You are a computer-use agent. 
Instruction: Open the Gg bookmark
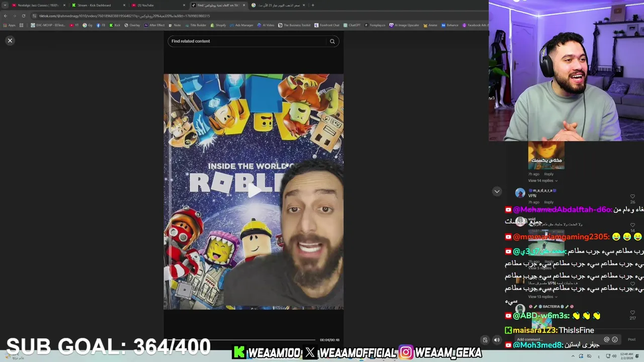[x=88, y=25]
